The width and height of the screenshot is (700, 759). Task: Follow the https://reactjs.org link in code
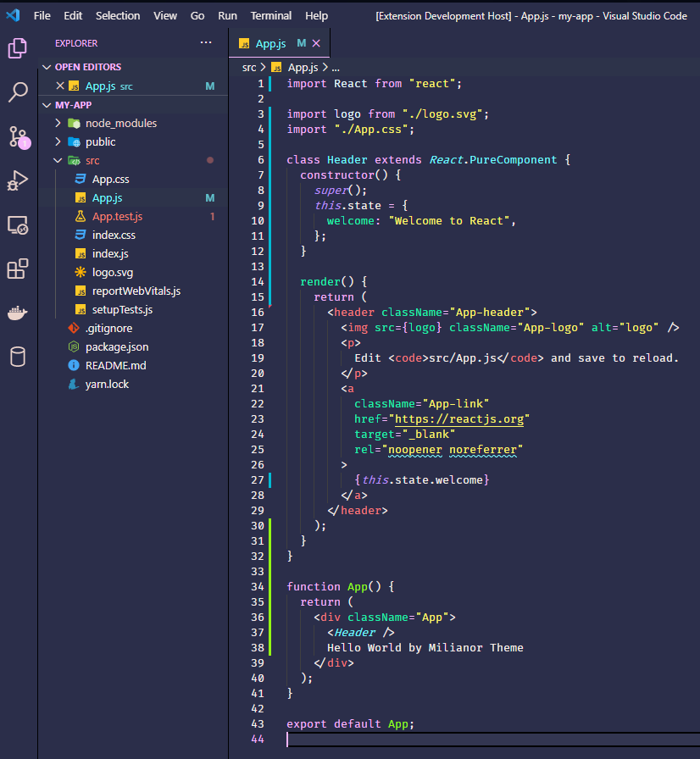[459, 418]
